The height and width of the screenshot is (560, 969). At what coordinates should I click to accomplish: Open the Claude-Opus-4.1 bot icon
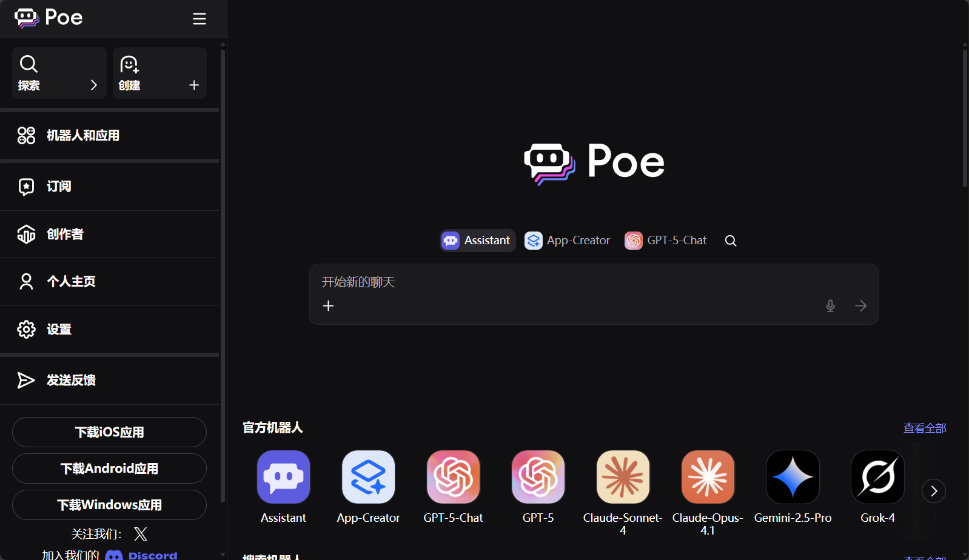[x=708, y=477]
